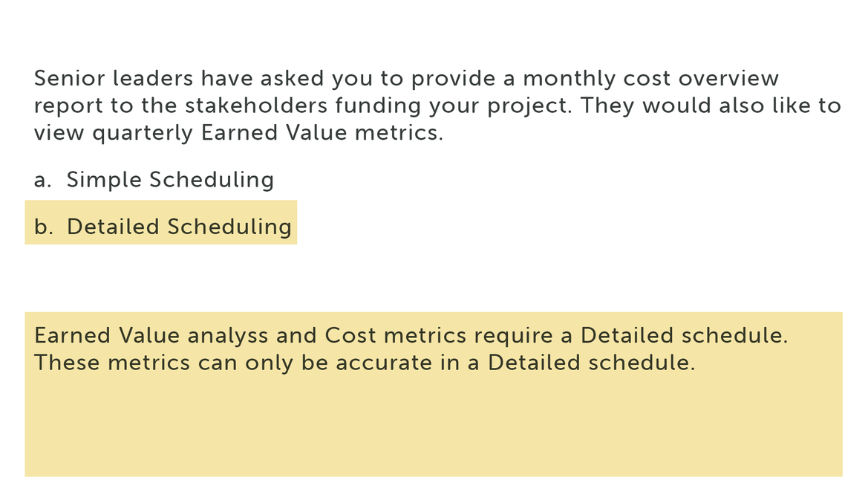Click the words 'monthly cost overview' in question
Screen dimensions: 868x489
[650, 78]
